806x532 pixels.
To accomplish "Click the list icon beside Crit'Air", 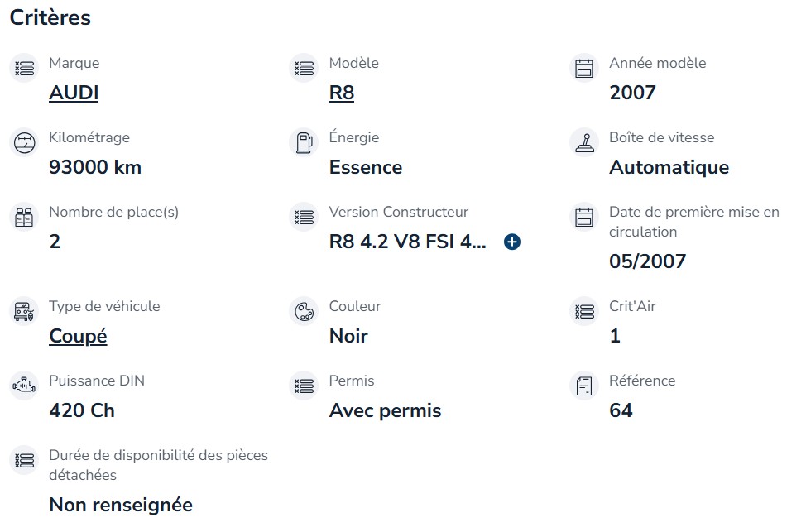I will coord(584,311).
